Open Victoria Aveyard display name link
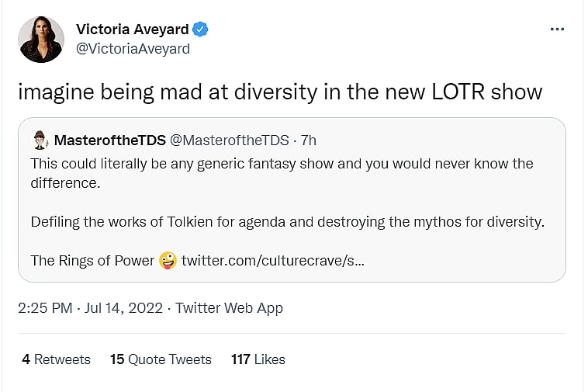588x392 pixels. click(132, 29)
